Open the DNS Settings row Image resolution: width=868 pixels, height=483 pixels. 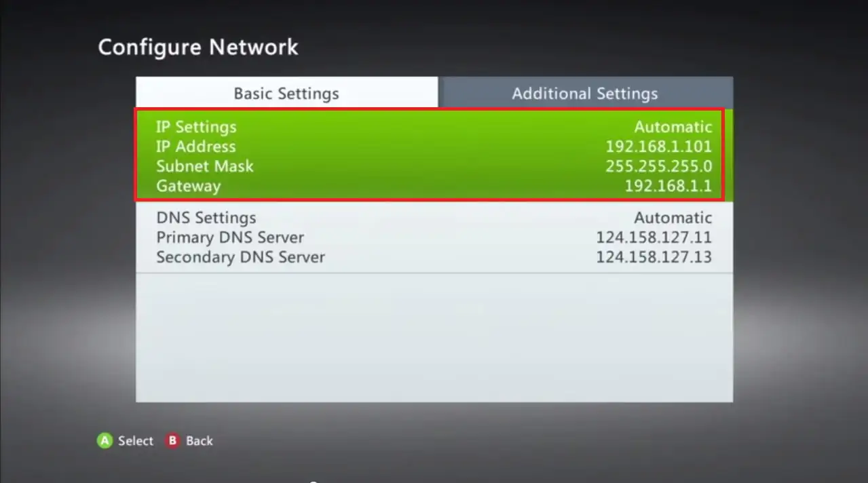coord(206,218)
